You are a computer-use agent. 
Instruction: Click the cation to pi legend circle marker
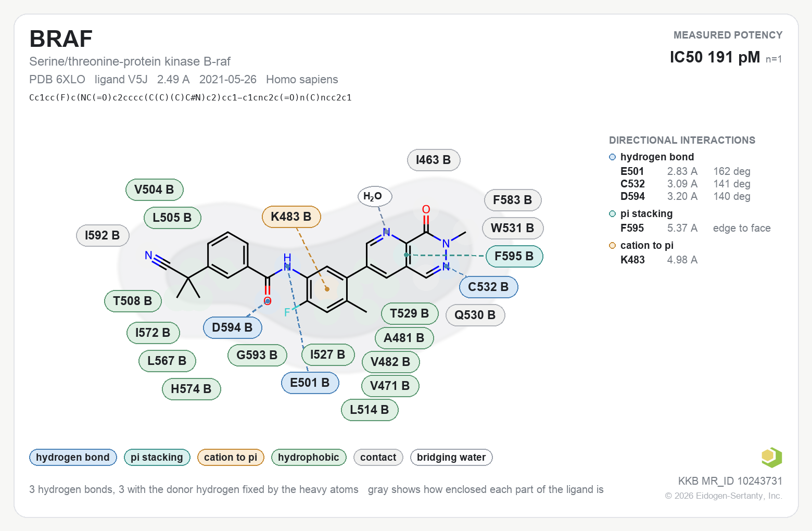pos(613,246)
